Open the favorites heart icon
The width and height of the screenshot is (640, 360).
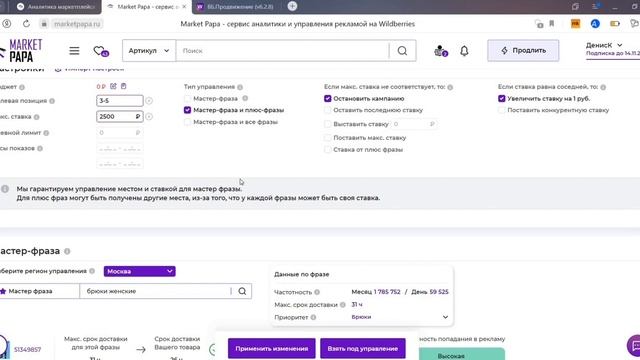[100, 51]
